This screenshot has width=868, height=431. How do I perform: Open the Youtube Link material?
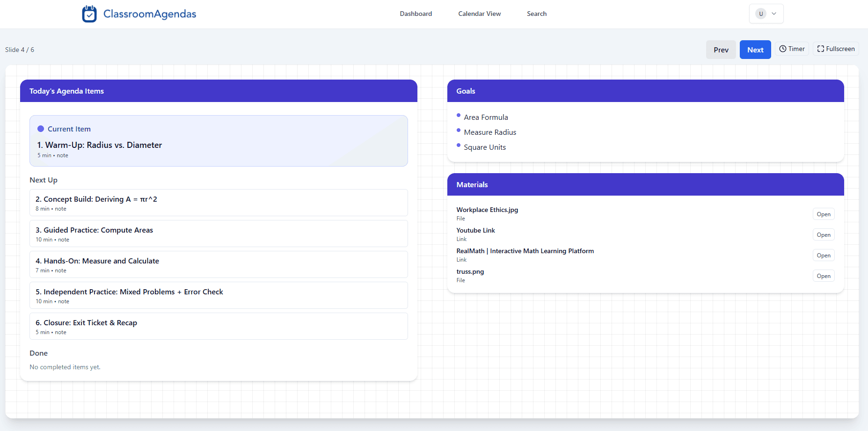coord(823,234)
